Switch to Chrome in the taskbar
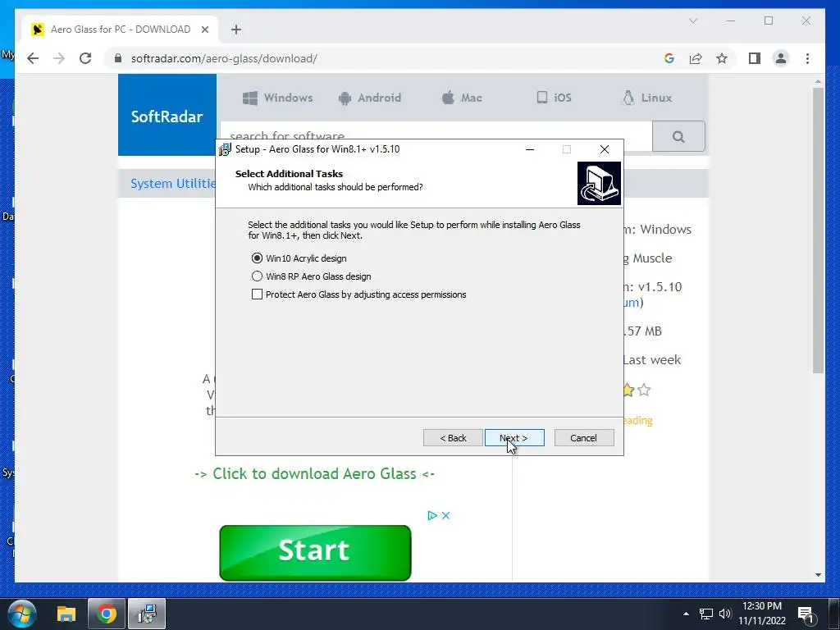Screen dimensions: 840x630 tap(106, 614)
